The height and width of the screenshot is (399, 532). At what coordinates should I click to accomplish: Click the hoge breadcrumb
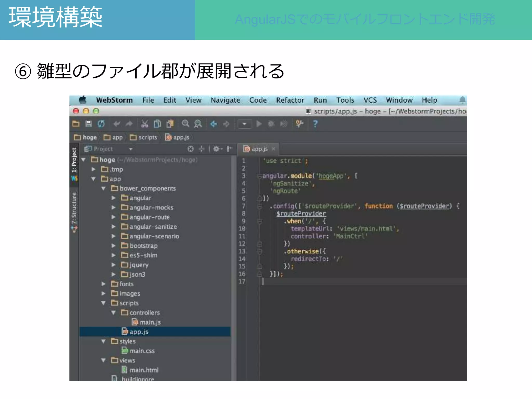[x=85, y=137]
